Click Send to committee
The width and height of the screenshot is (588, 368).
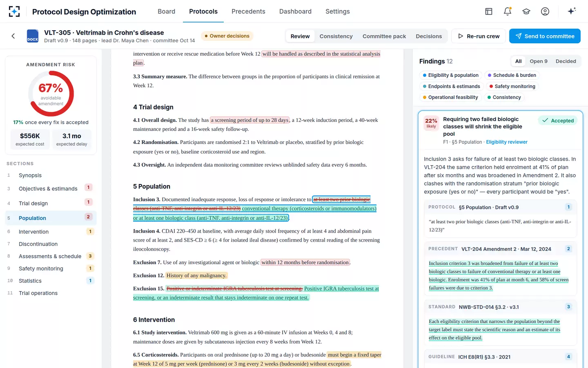(x=545, y=36)
